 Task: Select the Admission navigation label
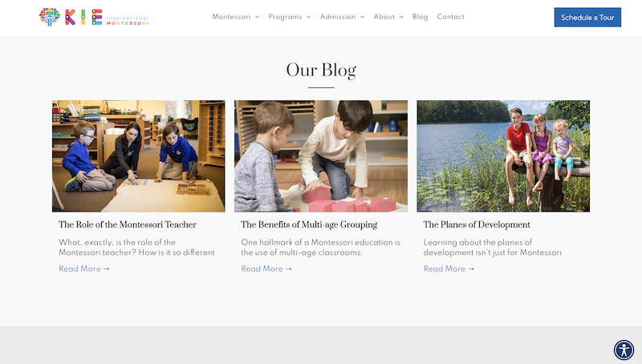[338, 17]
